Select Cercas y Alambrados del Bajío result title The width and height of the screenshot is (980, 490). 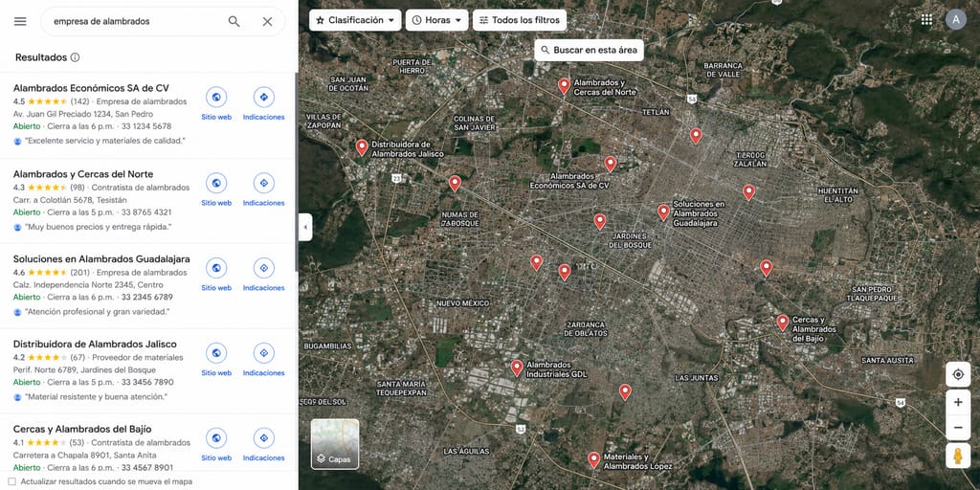pos(82,429)
